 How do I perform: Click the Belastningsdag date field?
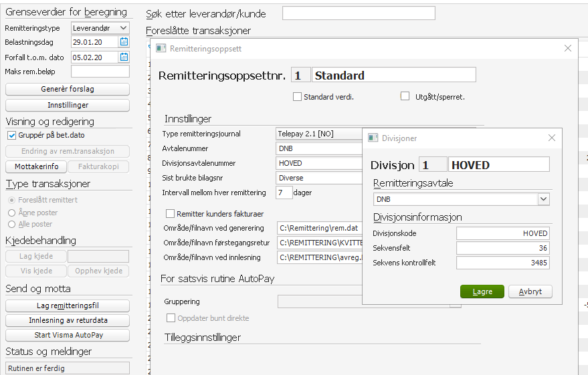94,42
